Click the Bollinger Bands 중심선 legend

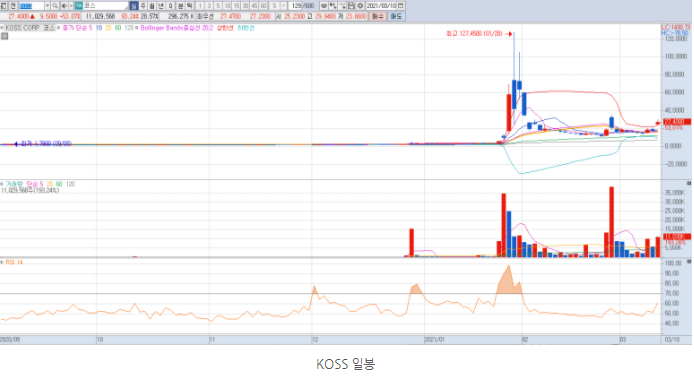(177, 27)
